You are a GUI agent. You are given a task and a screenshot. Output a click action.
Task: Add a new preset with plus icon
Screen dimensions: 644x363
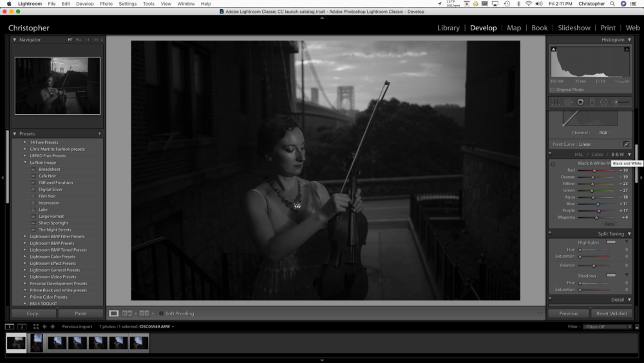tap(99, 133)
